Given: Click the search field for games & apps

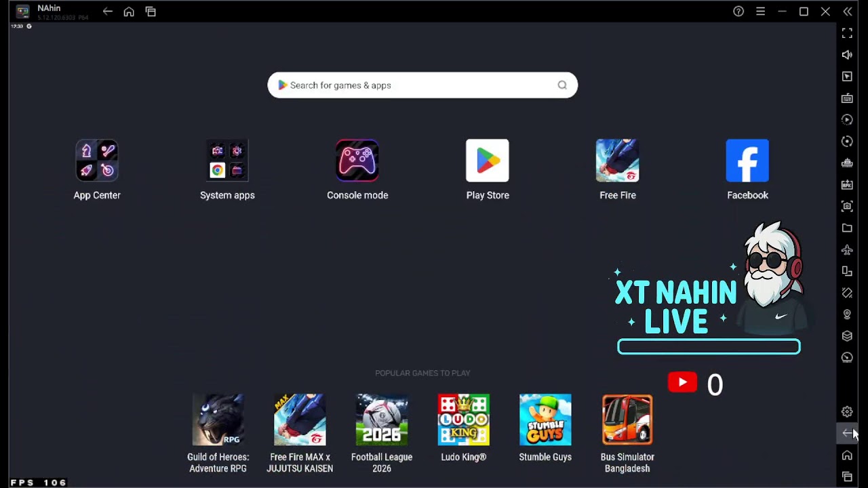Looking at the screenshot, I should tap(422, 85).
